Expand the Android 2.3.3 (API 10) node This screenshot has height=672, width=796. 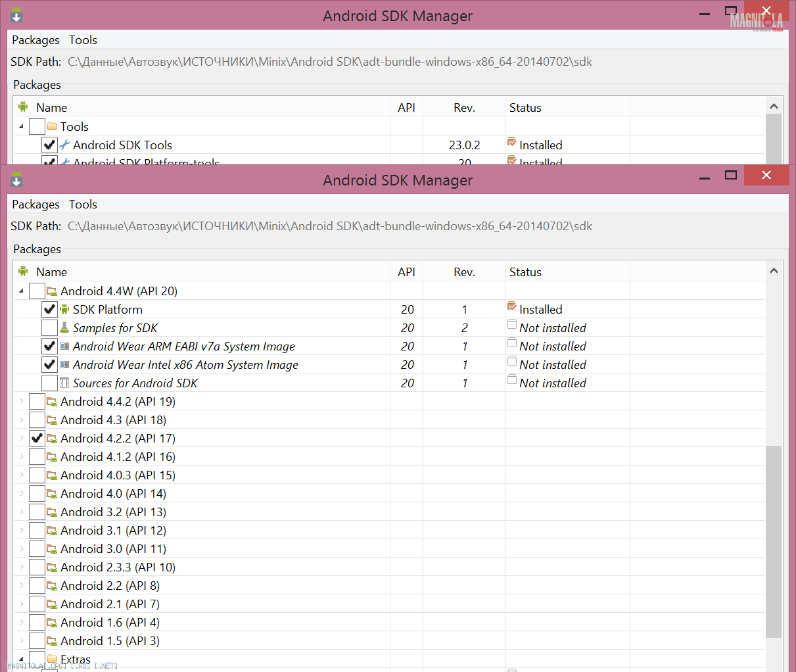[22, 567]
